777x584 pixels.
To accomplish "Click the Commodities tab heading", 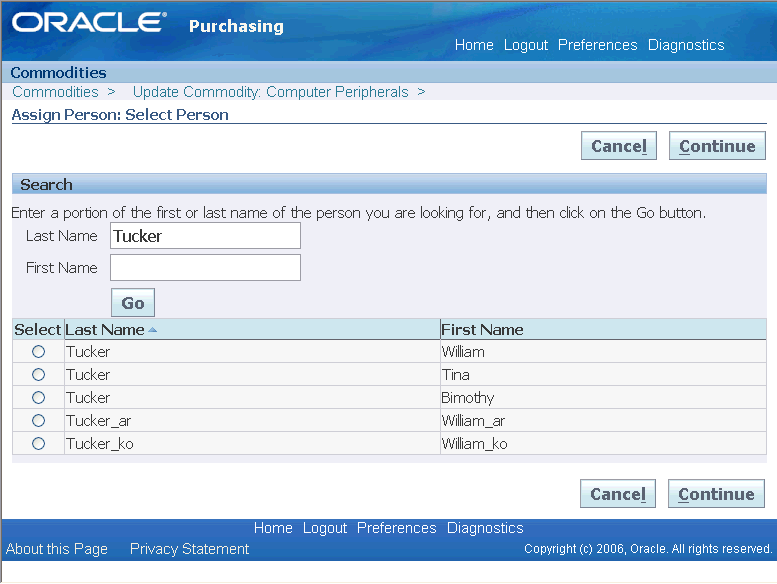I will tap(58, 73).
